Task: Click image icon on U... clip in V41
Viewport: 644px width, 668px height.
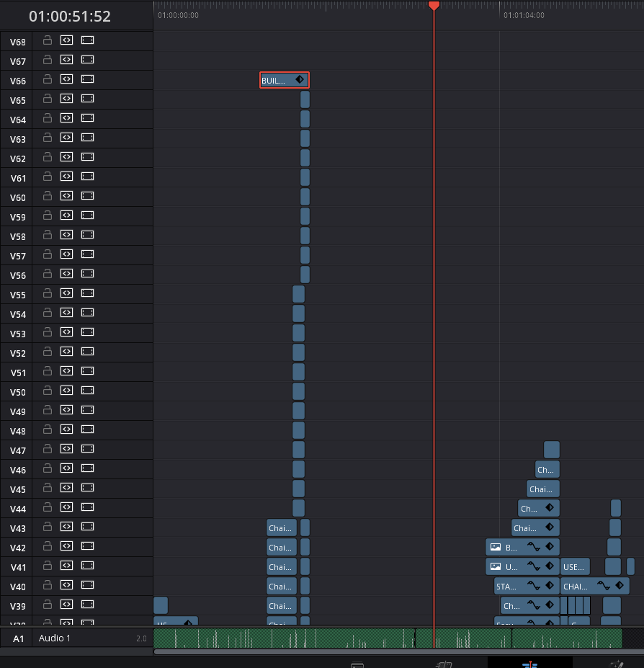Action: coord(496,566)
